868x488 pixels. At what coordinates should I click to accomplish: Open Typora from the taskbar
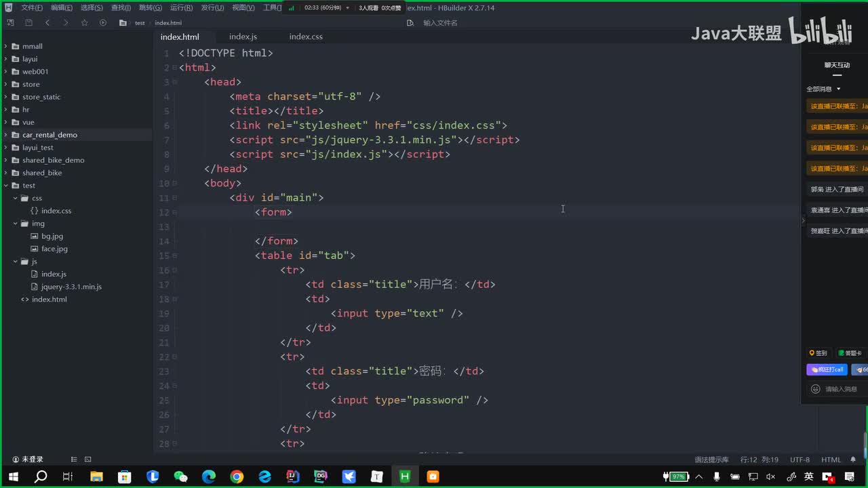click(377, 476)
